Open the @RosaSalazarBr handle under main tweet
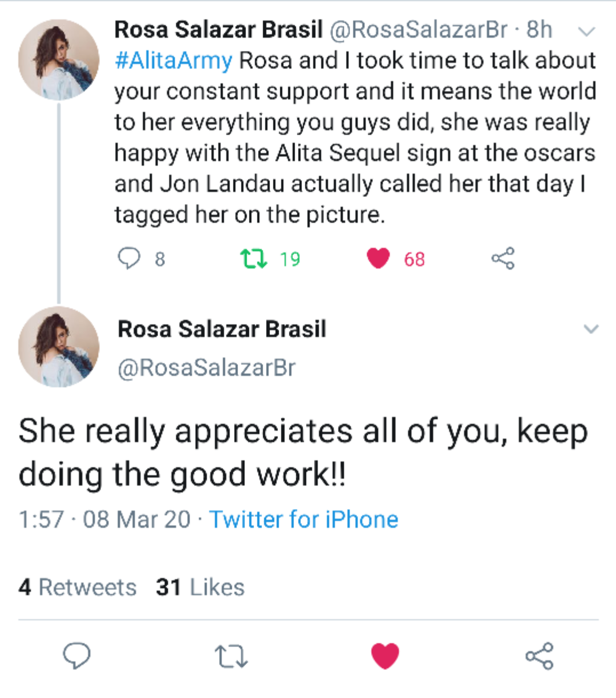This screenshot has height=698, width=616. point(206,368)
